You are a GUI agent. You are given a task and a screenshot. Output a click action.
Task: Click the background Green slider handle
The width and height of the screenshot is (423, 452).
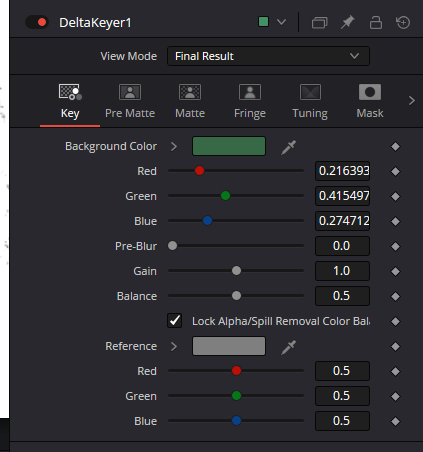pos(225,196)
